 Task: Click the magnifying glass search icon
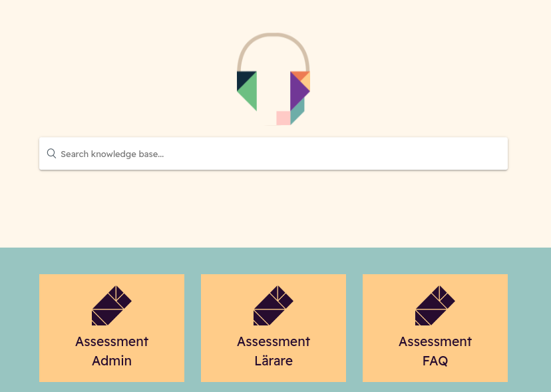pos(51,153)
